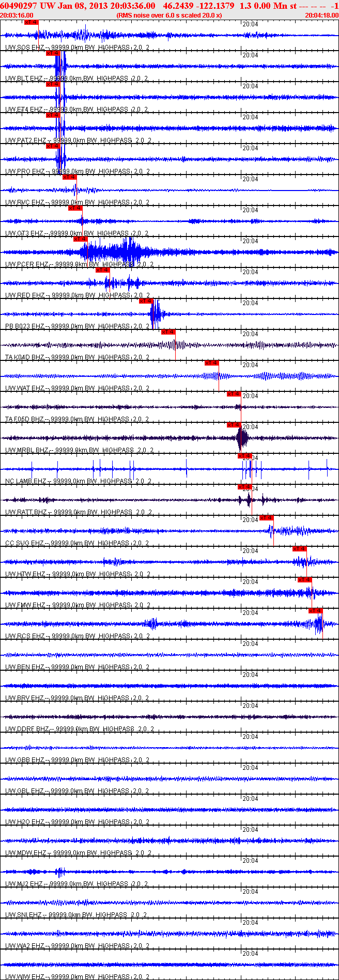This screenshot has height=980, width=339.
Task: Click the red pick flag above UW.ET4 label
Action: (53, 84)
